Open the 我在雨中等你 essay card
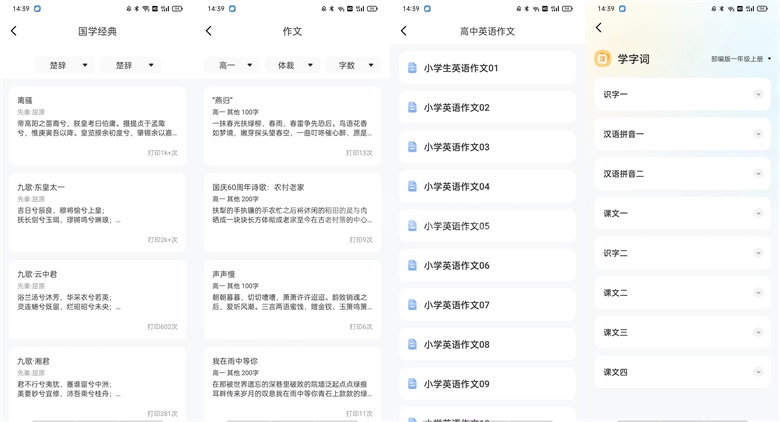Viewport: 780px width, 422px height. (x=292, y=384)
